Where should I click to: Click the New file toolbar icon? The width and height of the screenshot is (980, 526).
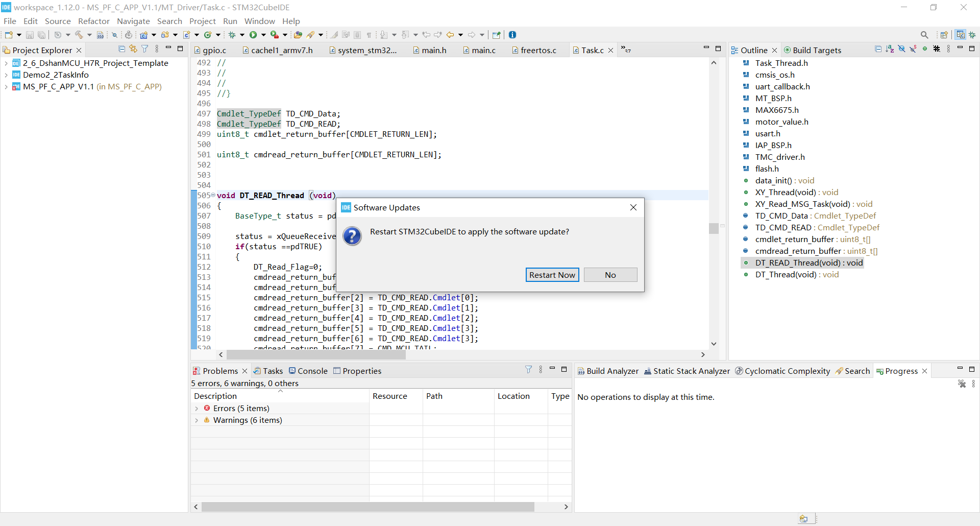9,35
